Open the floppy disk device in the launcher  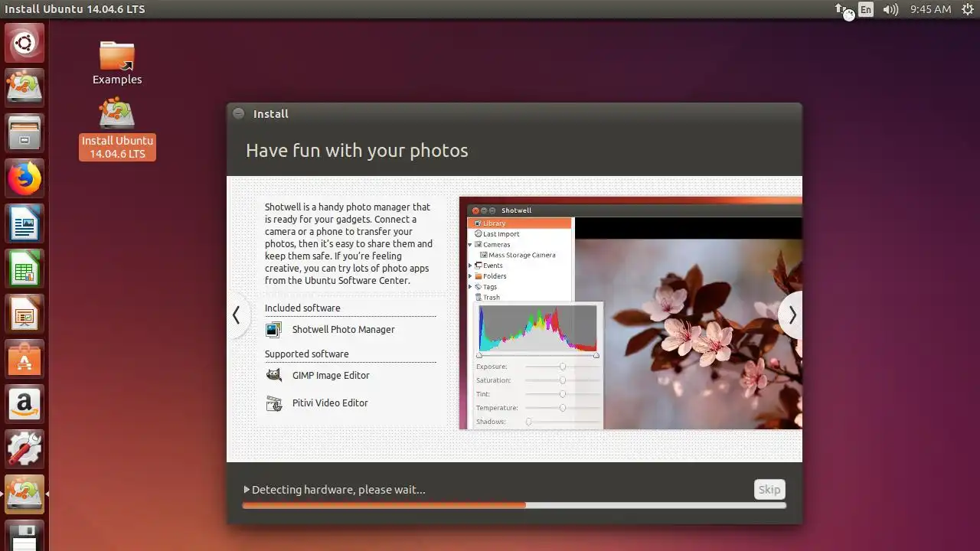point(24,536)
